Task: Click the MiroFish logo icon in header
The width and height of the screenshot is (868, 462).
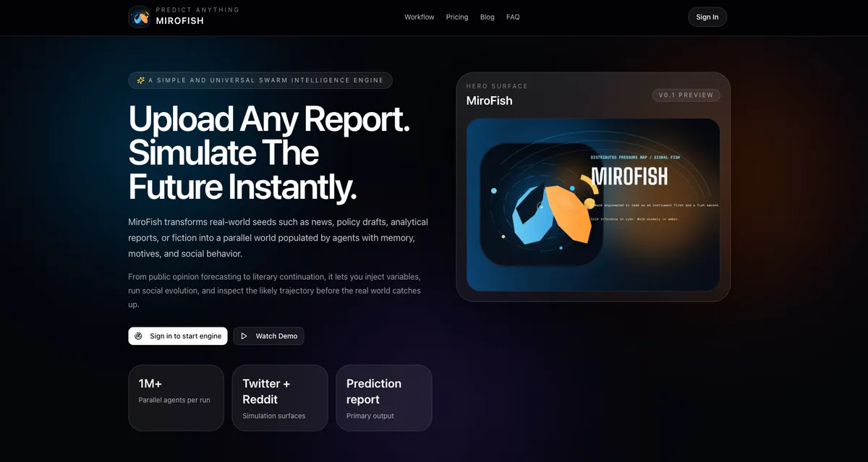Action: point(140,17)
